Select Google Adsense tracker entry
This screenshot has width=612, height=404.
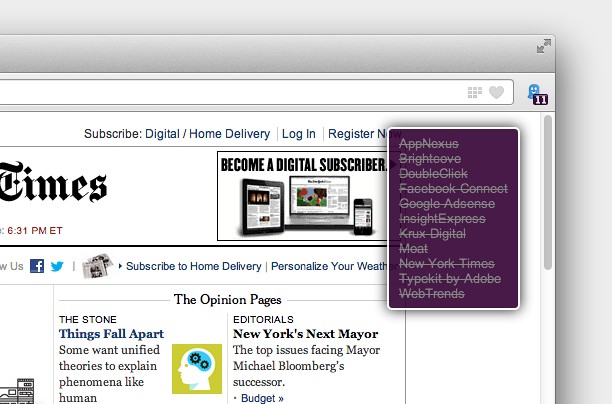[447, 204]
